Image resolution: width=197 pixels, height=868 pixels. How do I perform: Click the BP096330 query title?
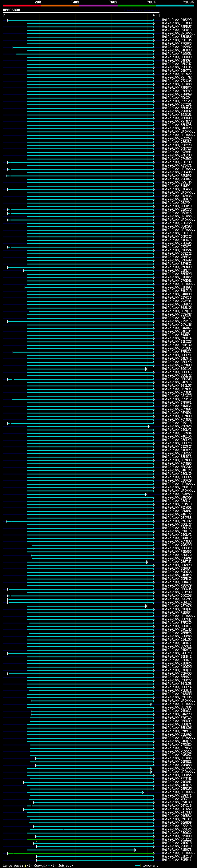[11, 10]
